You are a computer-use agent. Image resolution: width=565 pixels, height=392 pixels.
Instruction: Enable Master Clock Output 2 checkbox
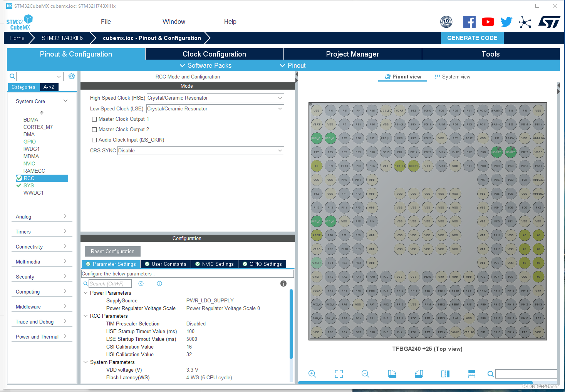click(x=94, y=130)
